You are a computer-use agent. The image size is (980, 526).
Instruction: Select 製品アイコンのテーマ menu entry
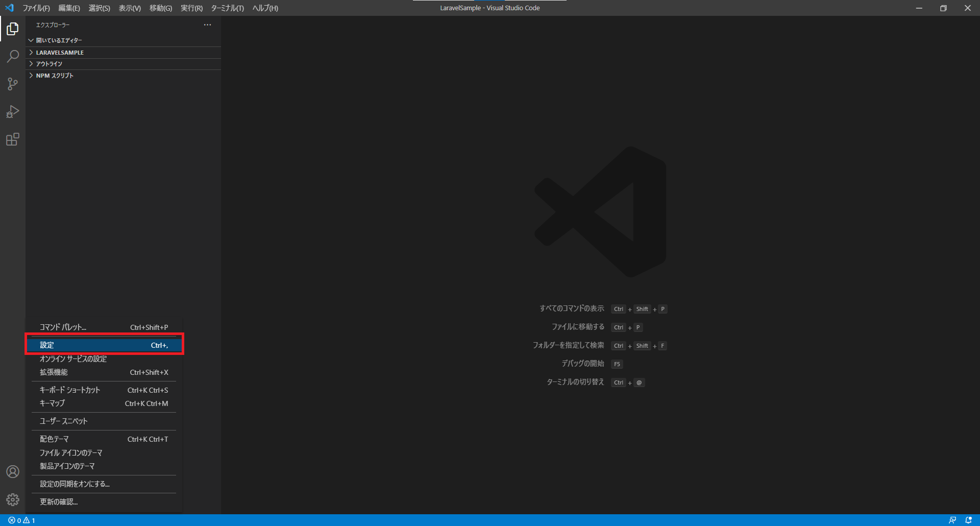coord(104,466)
